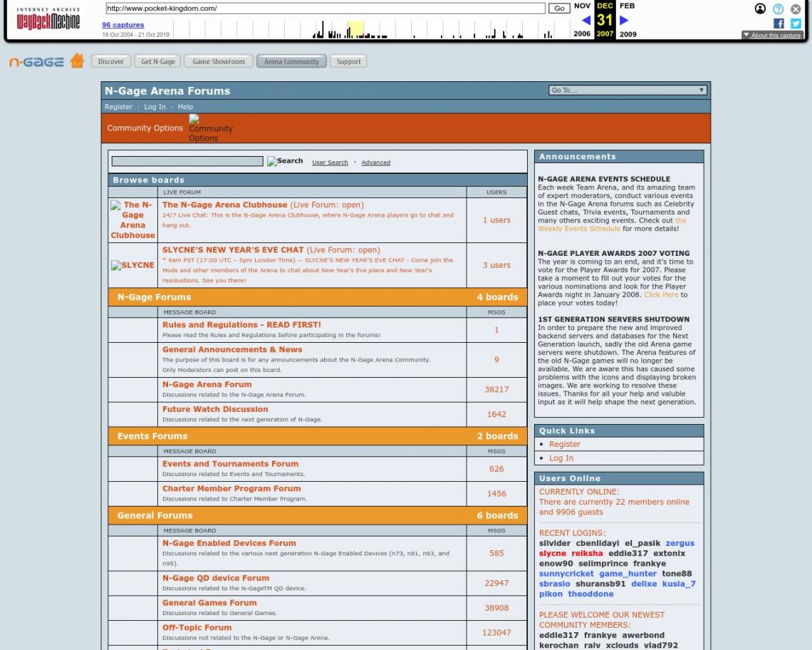Open the Get N-Gage tab

[x=158, y=61]
